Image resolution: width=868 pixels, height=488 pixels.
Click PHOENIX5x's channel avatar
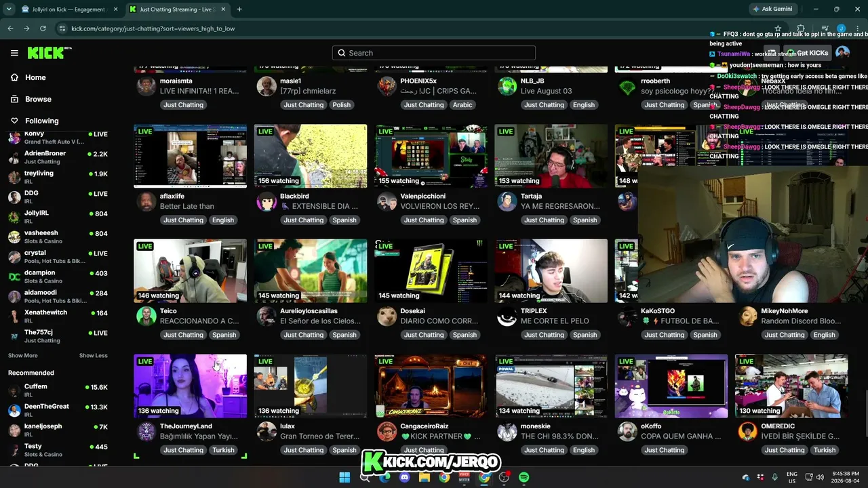pyautogui.click(x=387, y=87)
